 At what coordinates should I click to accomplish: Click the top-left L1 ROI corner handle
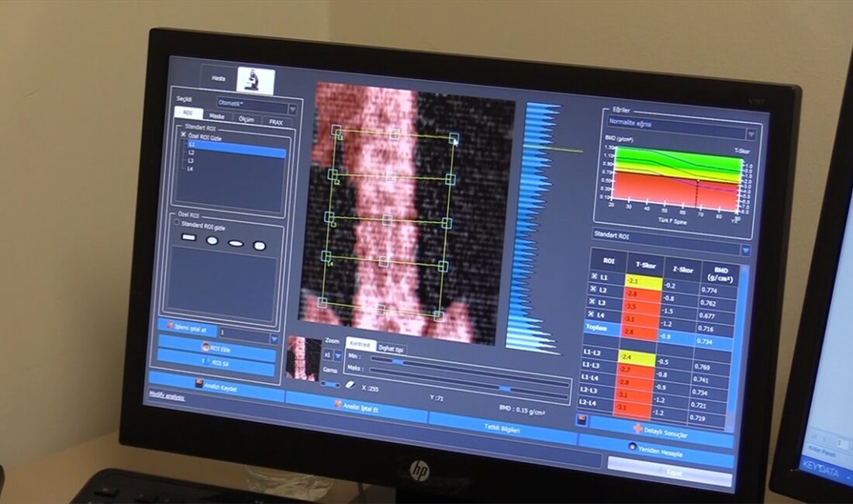pos(337,129)
